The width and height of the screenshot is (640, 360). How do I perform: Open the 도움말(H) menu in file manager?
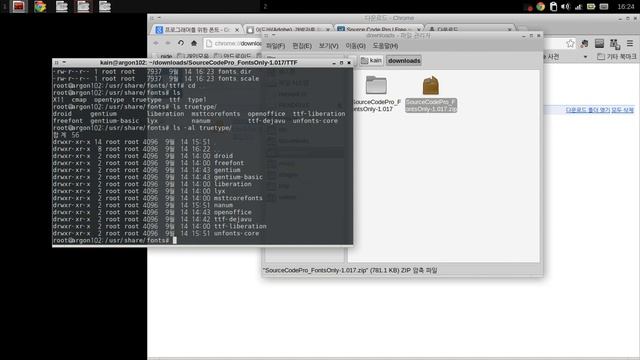tap(385, 46)
